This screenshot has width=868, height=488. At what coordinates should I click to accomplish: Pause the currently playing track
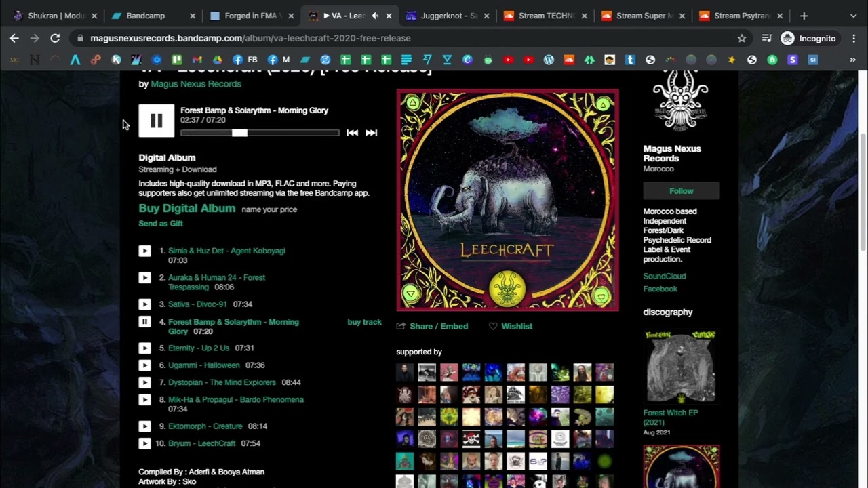(156, 121)
